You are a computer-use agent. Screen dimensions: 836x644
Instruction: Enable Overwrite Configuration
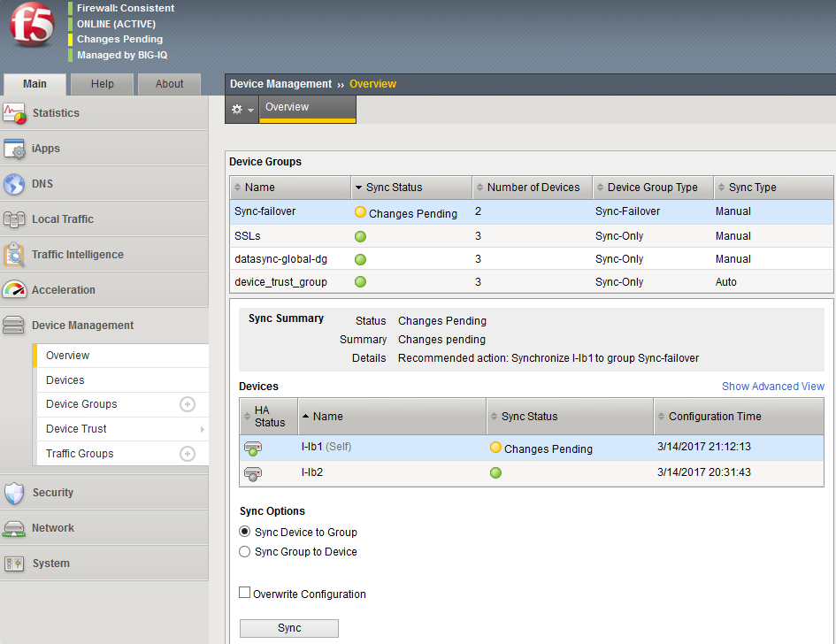point(243,594)
